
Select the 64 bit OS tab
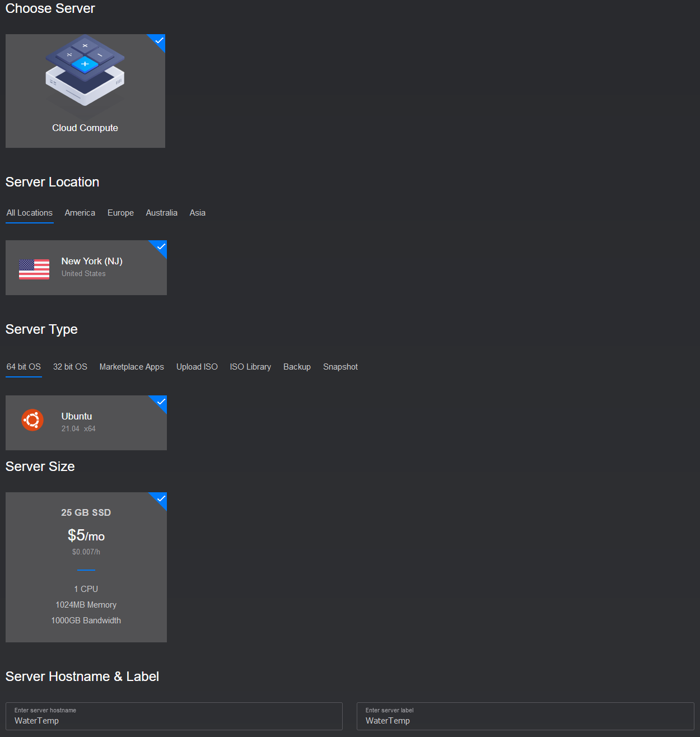click(24, 367)
